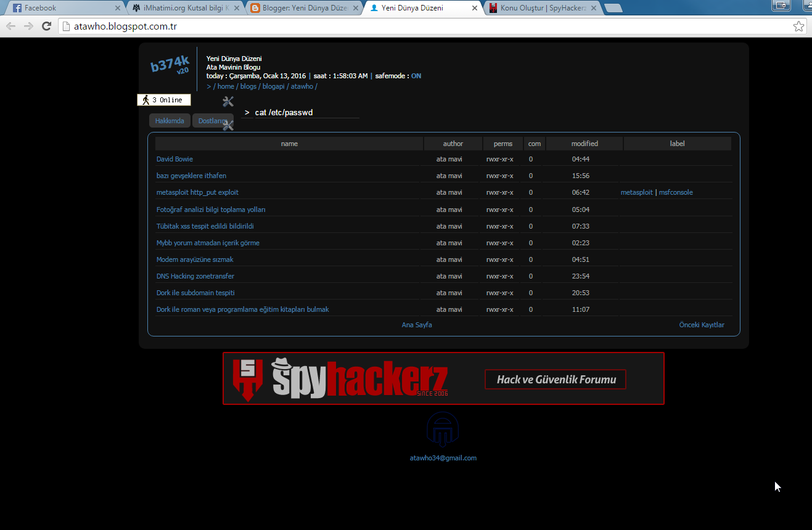Screen dimensions: 812x530
Task: Click the lower wrench icon beside Dostlarım
Action: 228,126
